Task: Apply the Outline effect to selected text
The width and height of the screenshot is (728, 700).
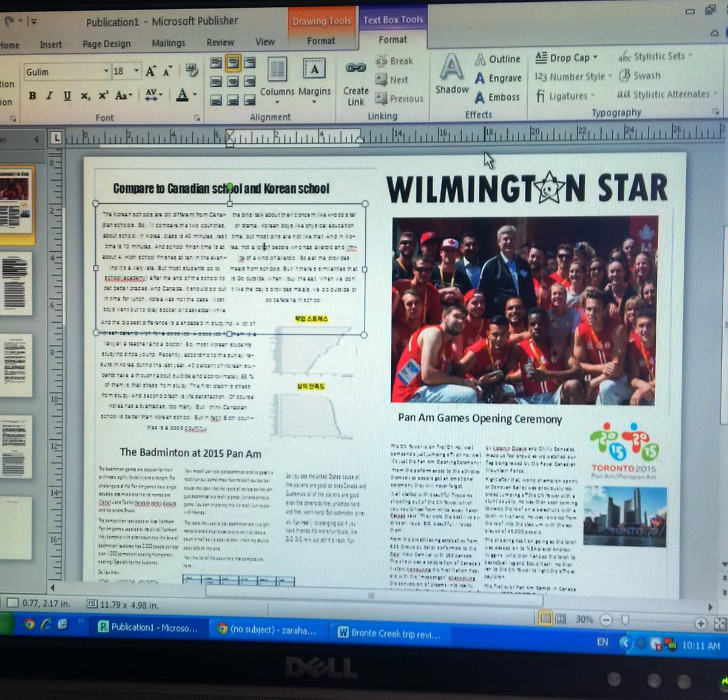Action: [x=499, y=59]
